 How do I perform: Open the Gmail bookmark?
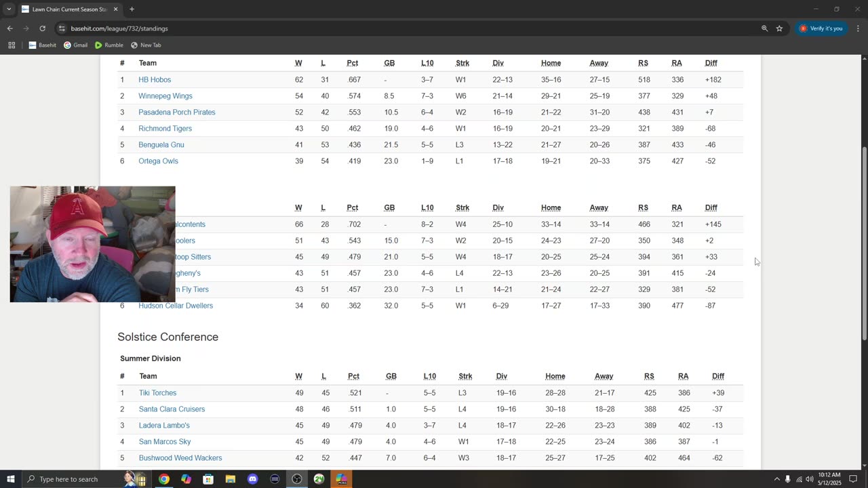tap(75, 45)
